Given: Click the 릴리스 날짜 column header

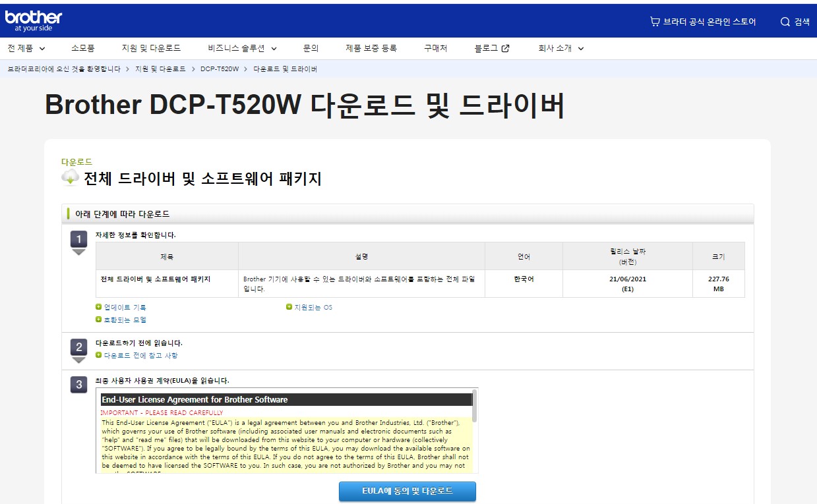Looking at the screenshot, I should (627, 256).
